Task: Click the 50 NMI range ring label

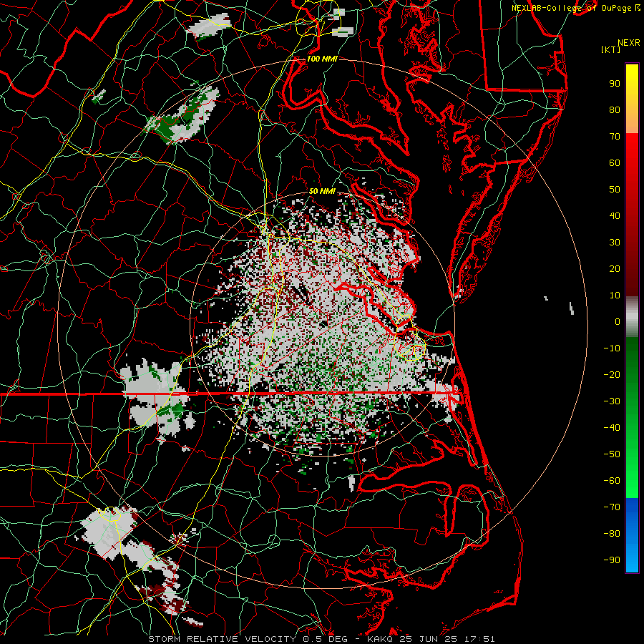Action: [322, 191]
